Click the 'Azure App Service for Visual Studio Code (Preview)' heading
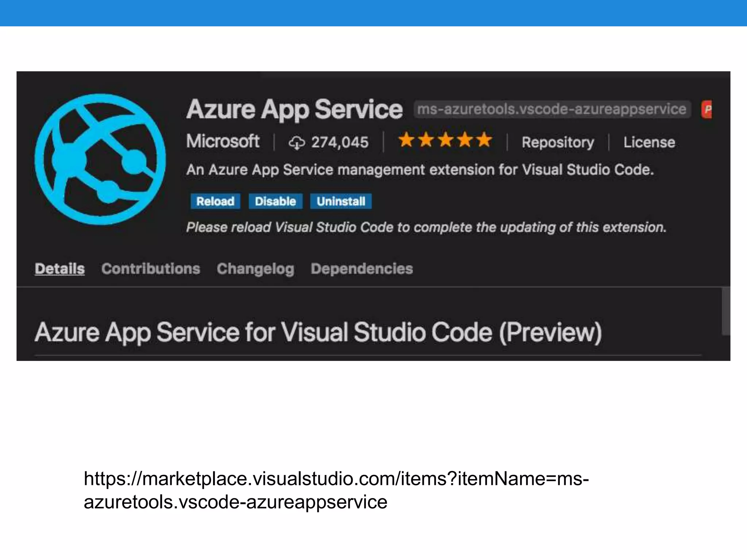Image resolution: width=747 pixels, height=560 pixels. tap(318, 332)
